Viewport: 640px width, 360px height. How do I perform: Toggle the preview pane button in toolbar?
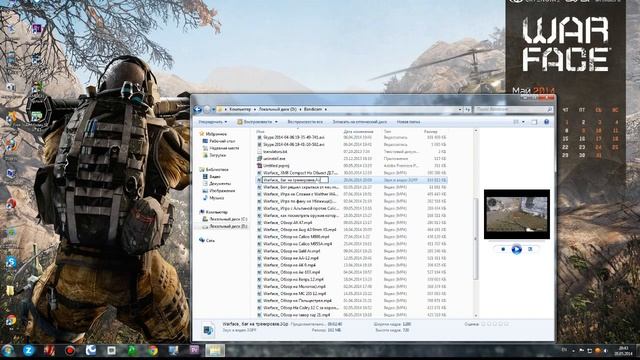pyautogui.click(x=534, y=122)
